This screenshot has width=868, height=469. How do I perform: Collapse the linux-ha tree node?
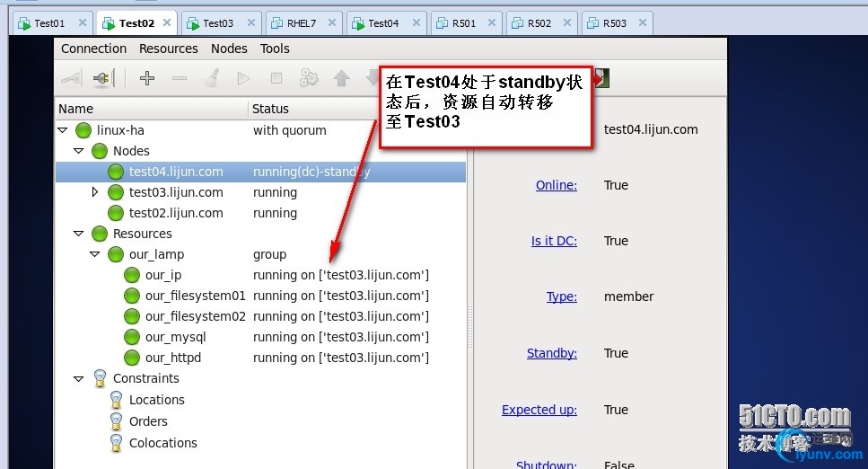tap(63, 130)
